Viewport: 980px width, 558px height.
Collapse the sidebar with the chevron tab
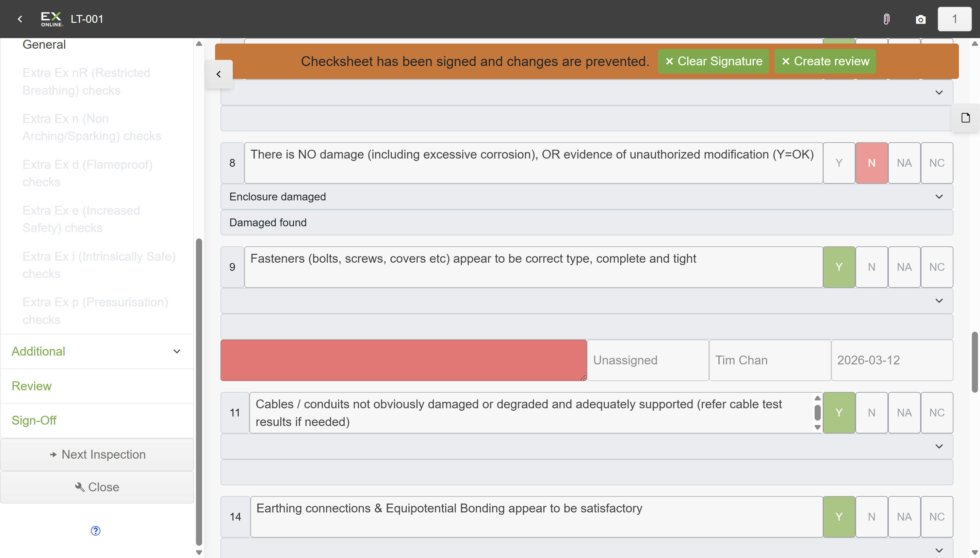pos(218,74)
